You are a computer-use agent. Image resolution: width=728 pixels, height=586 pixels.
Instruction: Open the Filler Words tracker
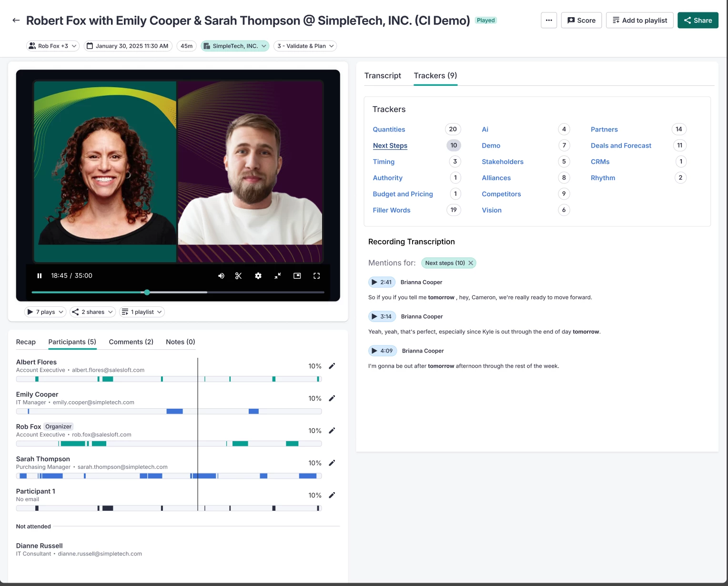(391, 211)
